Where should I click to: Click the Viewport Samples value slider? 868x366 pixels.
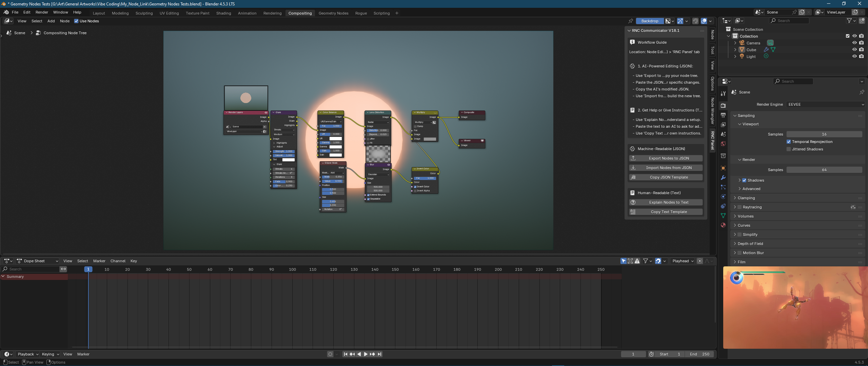click(824, 134)
